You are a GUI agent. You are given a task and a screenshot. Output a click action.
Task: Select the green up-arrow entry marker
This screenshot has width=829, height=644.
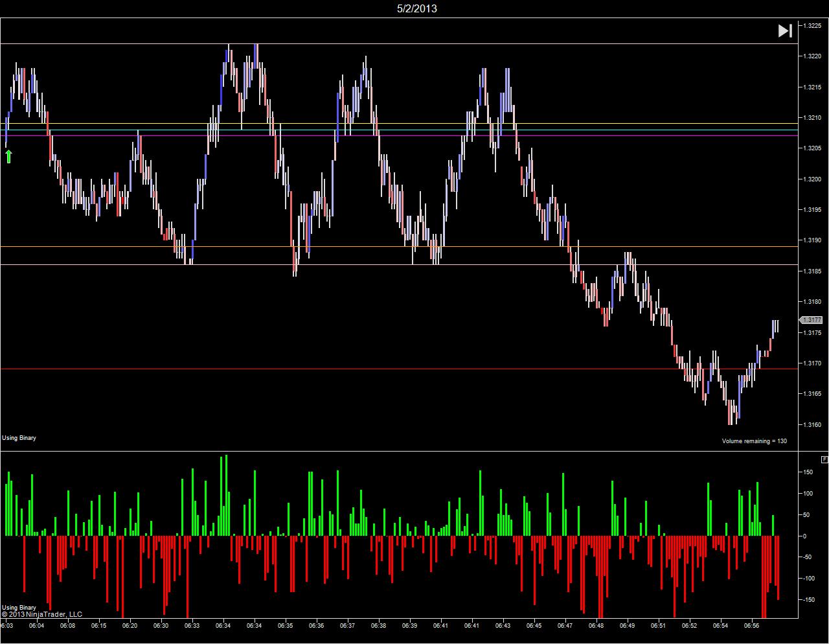pyautogui.click(x=8, y=156)
